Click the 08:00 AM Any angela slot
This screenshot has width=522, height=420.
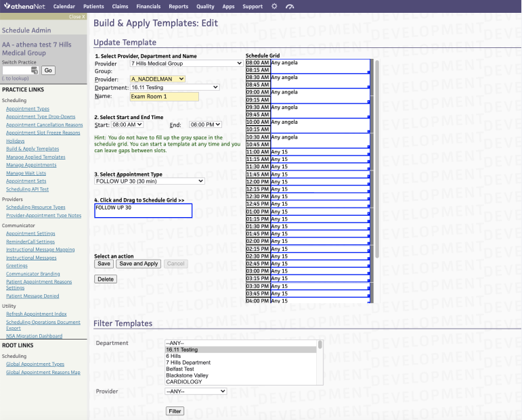[320, 66]
